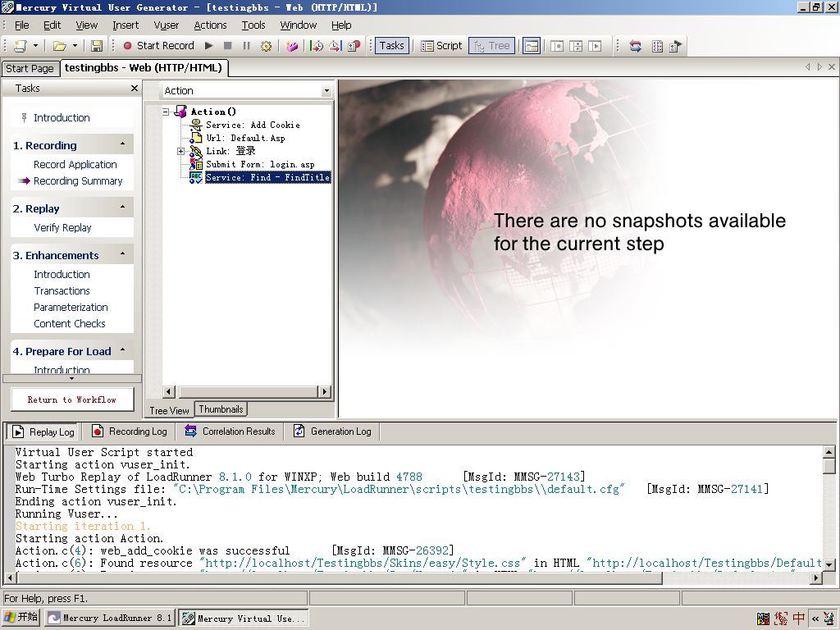The height and width of the screenshot is (630, 840).
Task: Toggle the Tasks pane button
Action: 391,46
